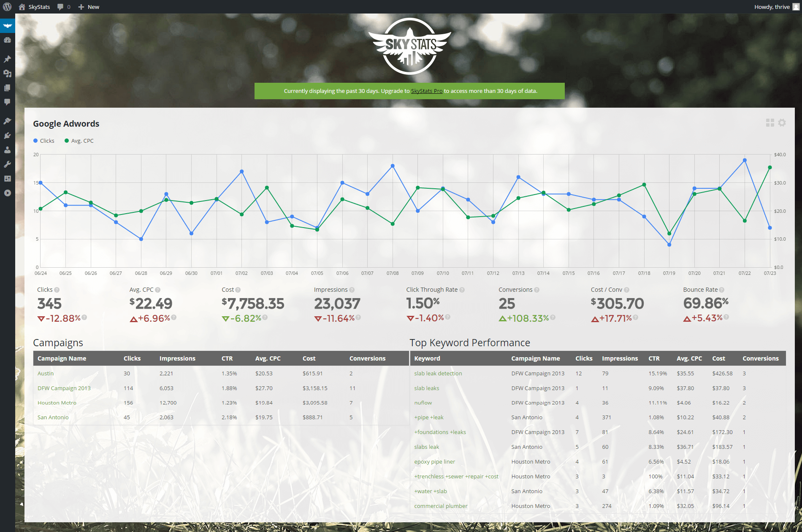Click the $305.70 Cost / Conv value
802x532 pixels.
[x=618, y=303]
